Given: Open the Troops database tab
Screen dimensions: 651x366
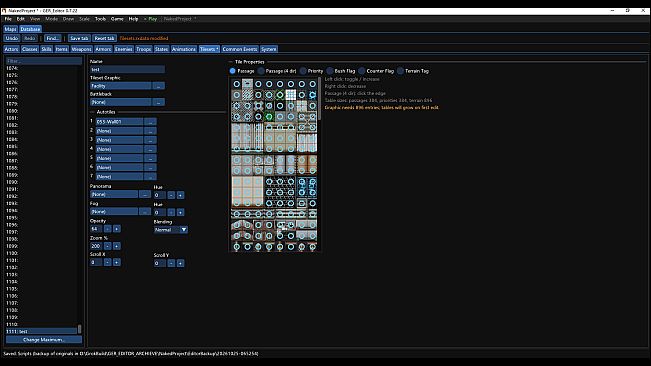Looking at the screenshot, I should [x=144, y=49].
